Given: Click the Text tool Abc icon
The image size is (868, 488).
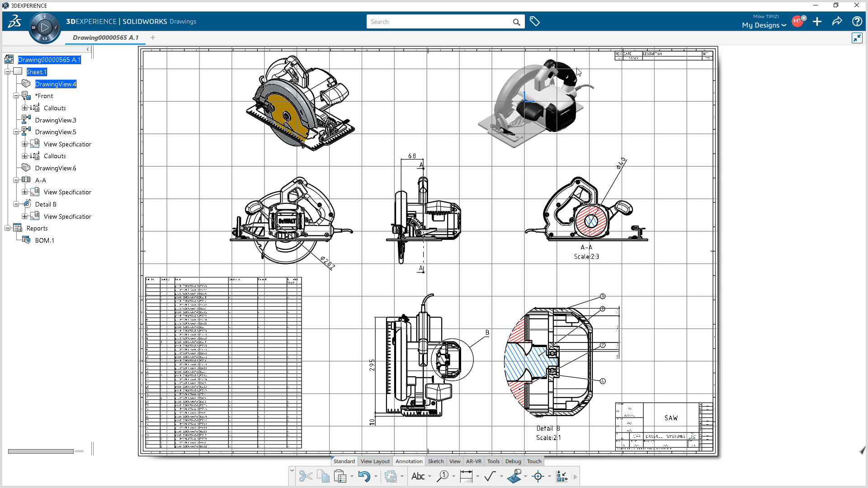Looking at the screenshot, I should click(417, 476).
